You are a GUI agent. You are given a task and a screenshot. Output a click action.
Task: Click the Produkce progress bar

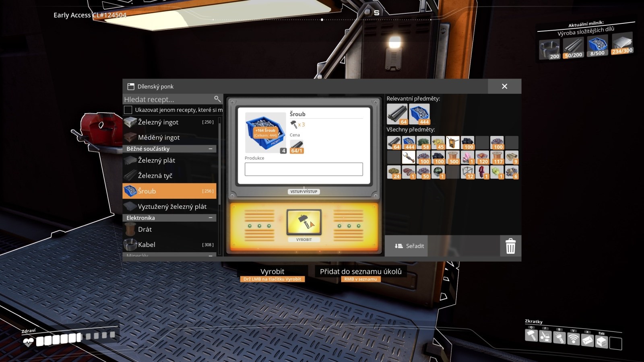click(303, 169)
